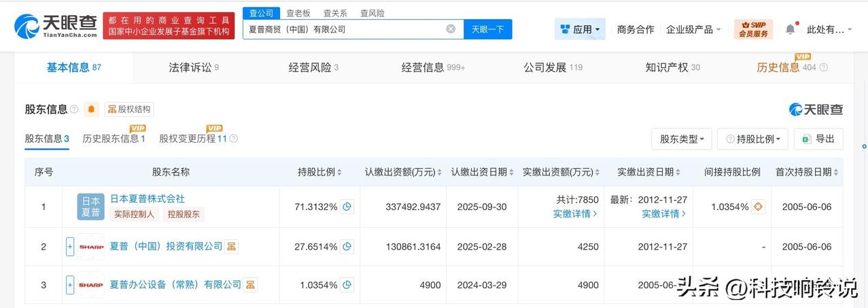
Task: Switch to 法律诉讼 9 tab
Action: [x=194, y=67]
